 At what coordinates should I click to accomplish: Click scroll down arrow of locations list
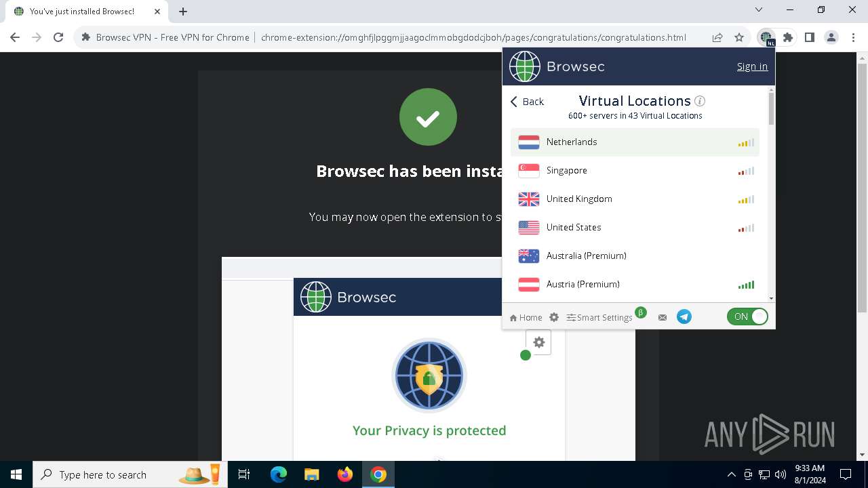[771, 298]
